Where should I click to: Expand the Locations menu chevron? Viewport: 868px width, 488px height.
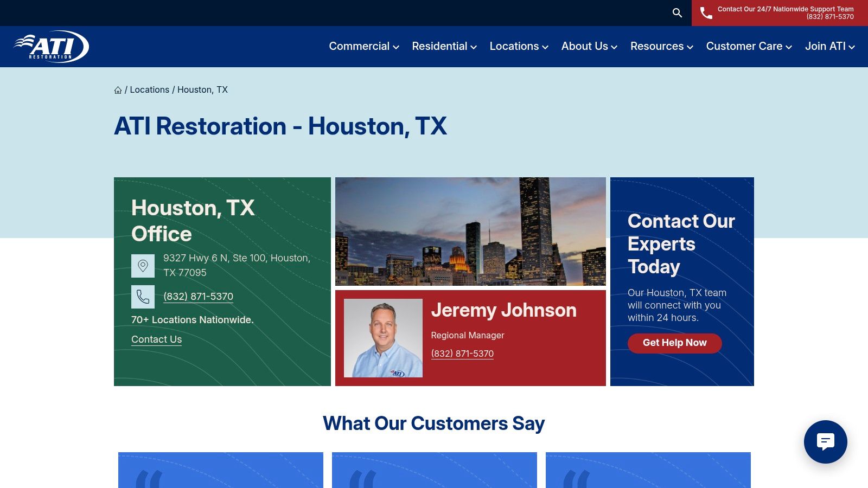click(545, 47)
